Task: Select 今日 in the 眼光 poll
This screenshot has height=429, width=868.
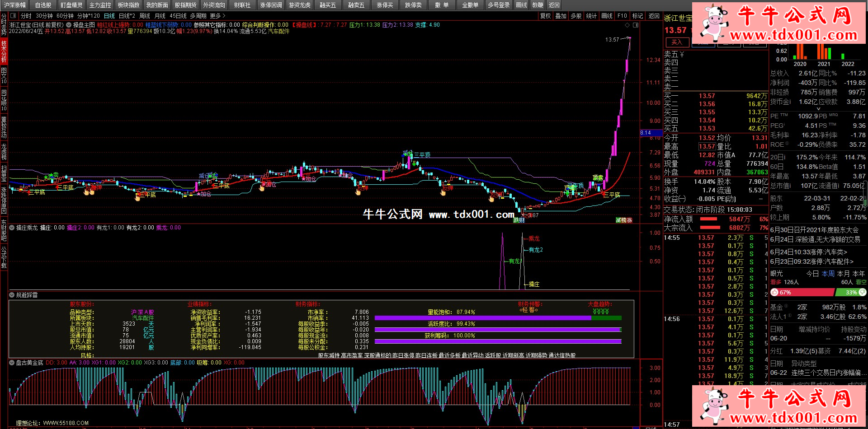Action: (812, 274)
